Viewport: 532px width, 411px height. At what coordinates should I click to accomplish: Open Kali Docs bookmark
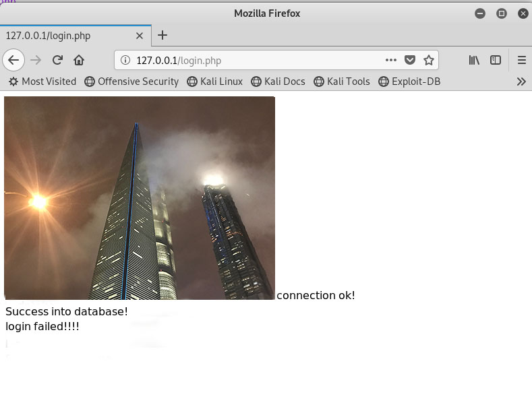pyautogui.click(x=278, y=82)
